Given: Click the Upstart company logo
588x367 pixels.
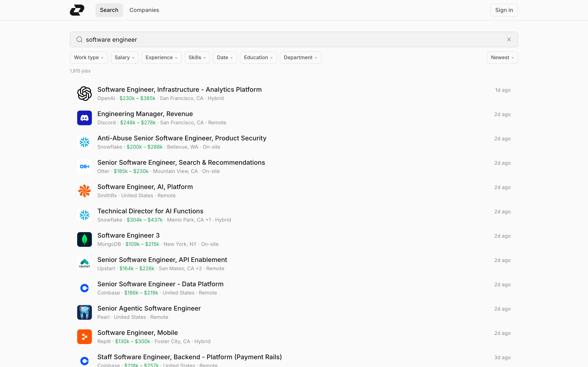Looking at the screenshot, I should coord(84,264).
